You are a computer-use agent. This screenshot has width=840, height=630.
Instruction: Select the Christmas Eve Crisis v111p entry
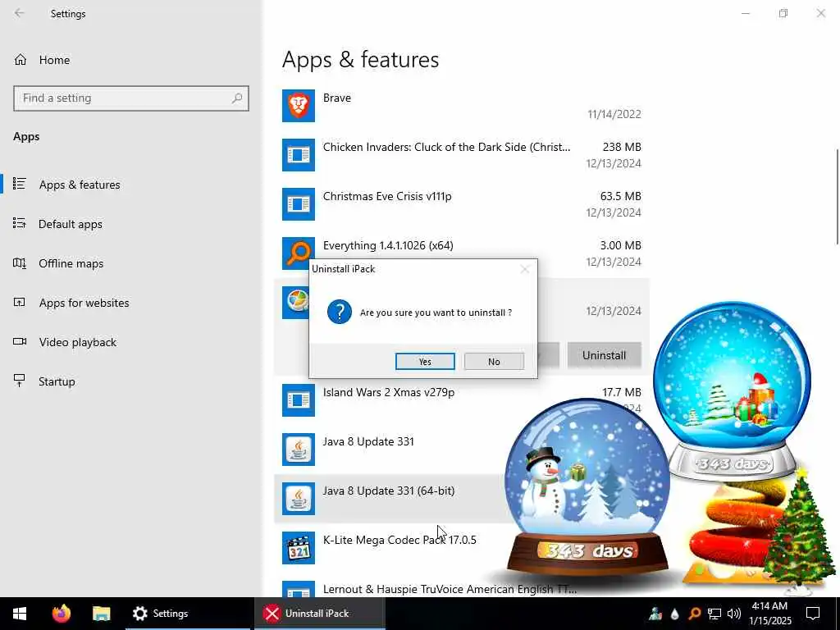click(x=387, y=196)
